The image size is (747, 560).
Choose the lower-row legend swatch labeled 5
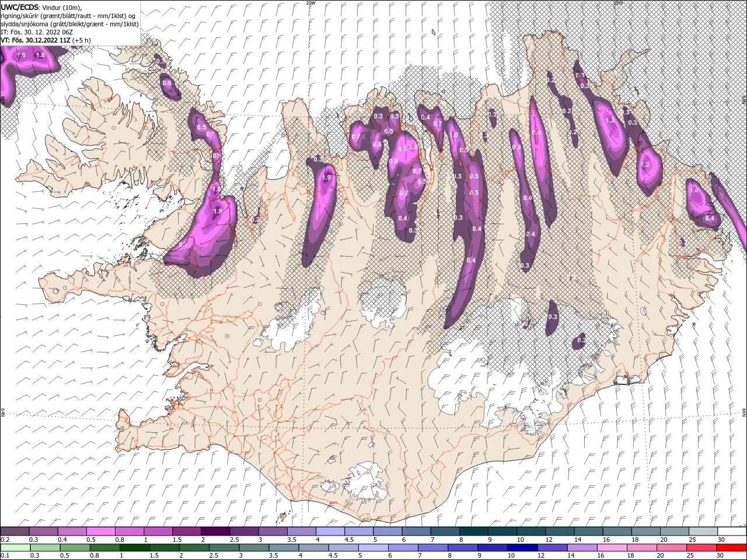[373, 548]
